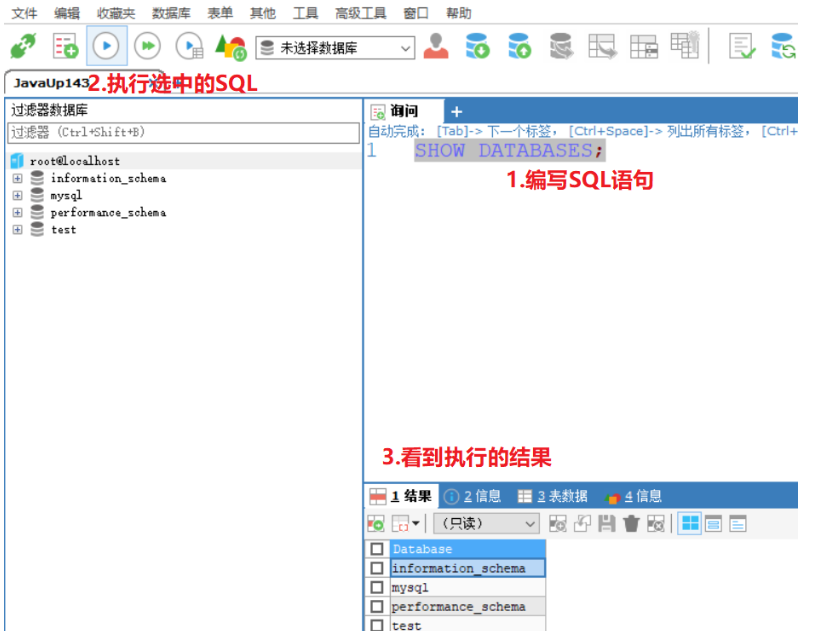Image resolution: width=815 pixels, height=631 pixels.
Task: Select root@localhost in the object browser
Action: coord(74,161)
